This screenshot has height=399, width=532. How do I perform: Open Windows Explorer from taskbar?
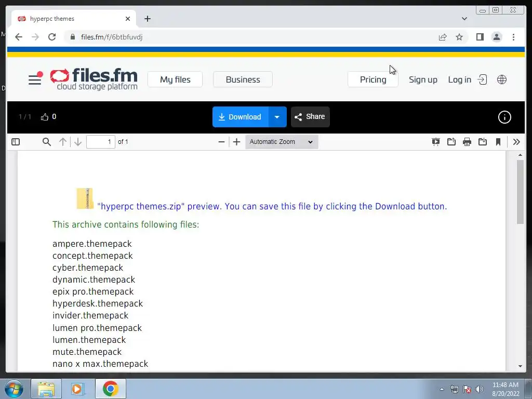pos(46,389)
